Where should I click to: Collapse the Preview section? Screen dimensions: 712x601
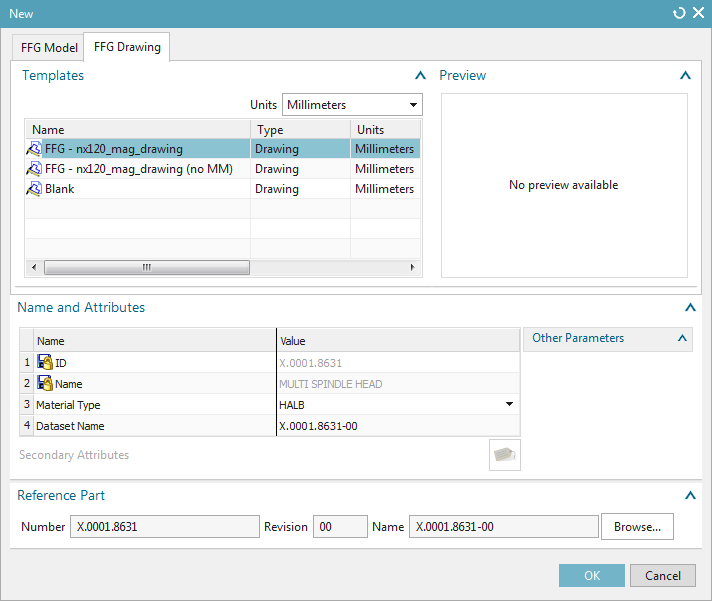pyautogui.click(x=685, y=75)
